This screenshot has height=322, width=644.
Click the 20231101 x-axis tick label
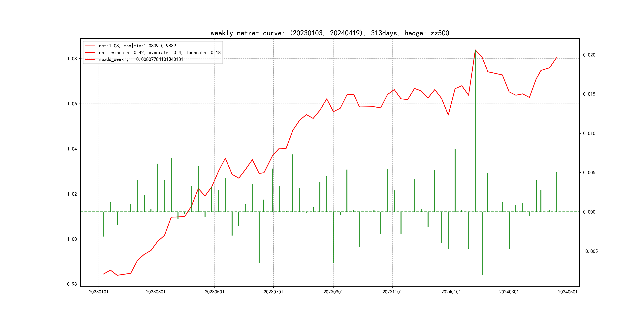pyautogui.click(x=392, y=292)
